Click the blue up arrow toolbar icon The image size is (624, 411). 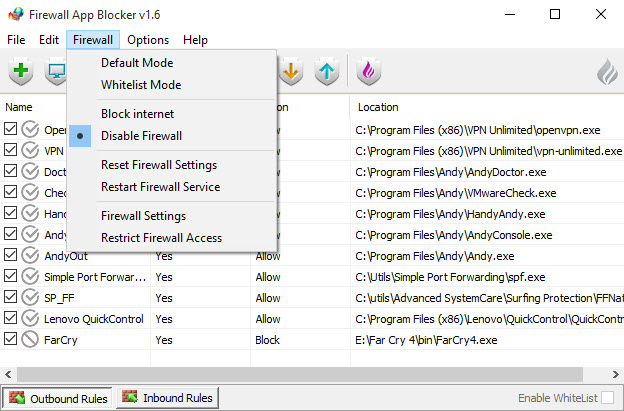(x=327, y=72)
